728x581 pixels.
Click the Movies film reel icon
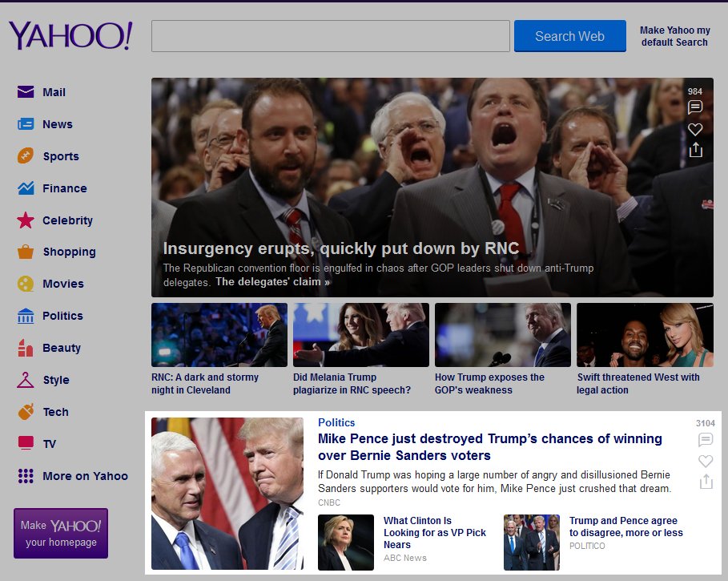click(26, 284)
